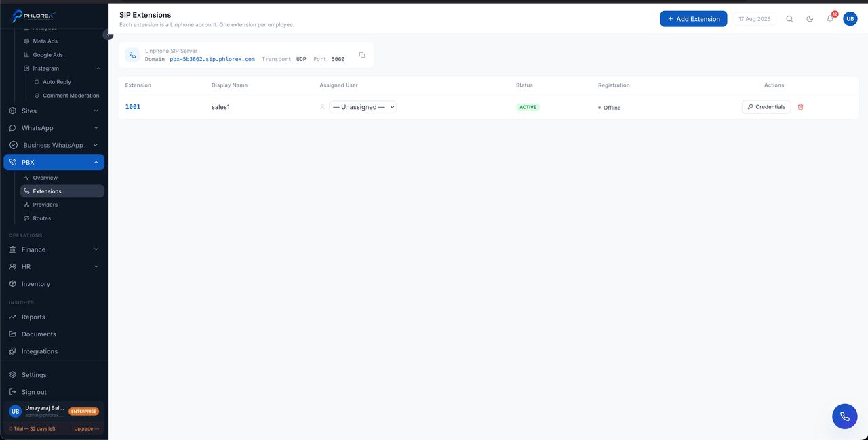Open Instagram Comment Moderation
This screenshot has height=440, width=868.
tap(71, 96)
